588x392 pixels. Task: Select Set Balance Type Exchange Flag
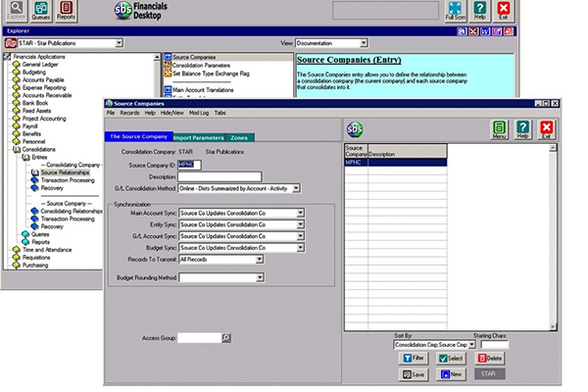pyautogui.click(x=211, y=73)
